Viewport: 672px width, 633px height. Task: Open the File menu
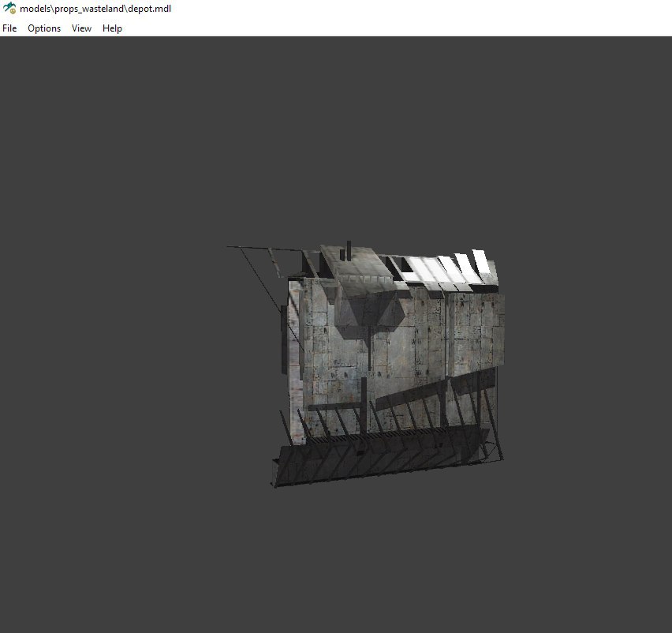click(x=9, y=28)
